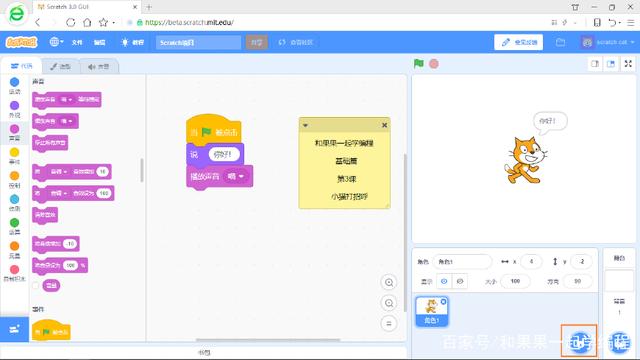The image size is (640, 360).
Task: Open the browser star bookmark dropdown arrow
Action: pos(114,23)
